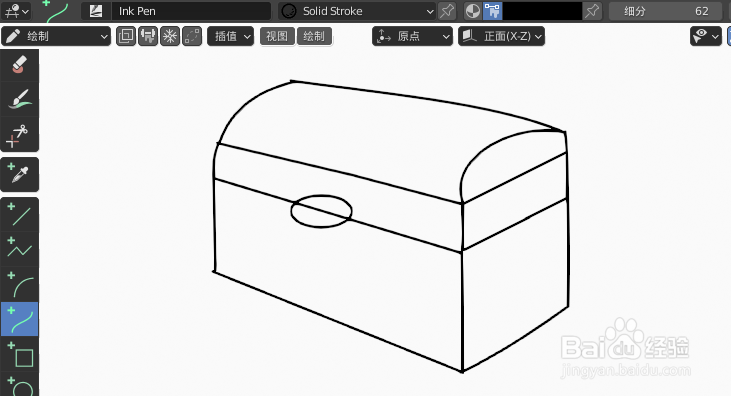Open the visibility and selectability dropdown
Image resolution: width=731 pixels, height=396 pixels.
[x=706, y=36]
